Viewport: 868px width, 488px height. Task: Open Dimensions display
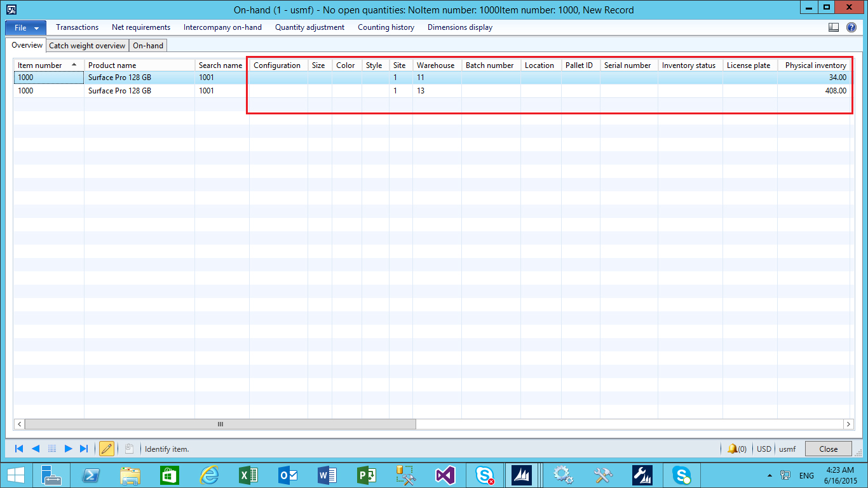click(459, 27)
